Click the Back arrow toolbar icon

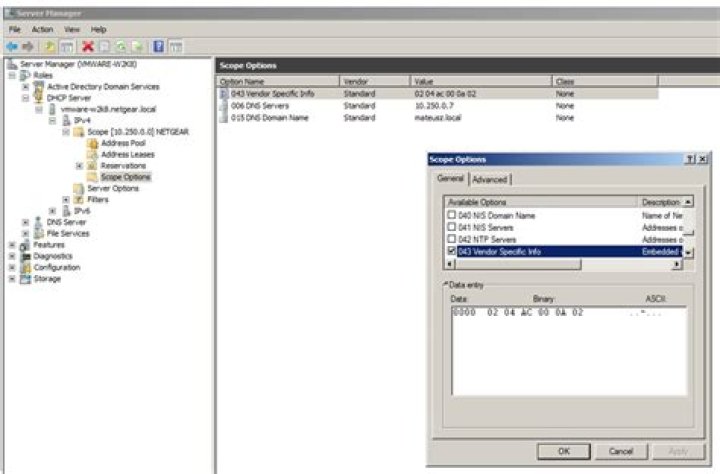[x=12, y=46]
